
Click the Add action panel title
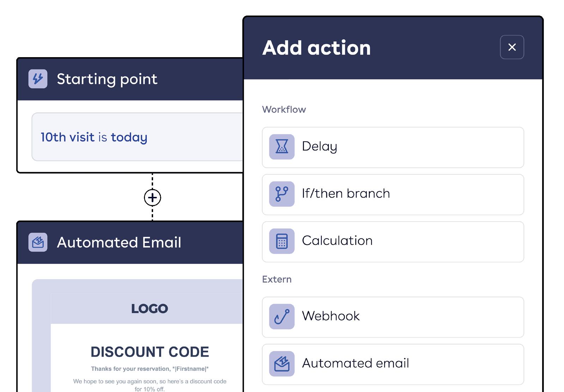coord(316,48)
